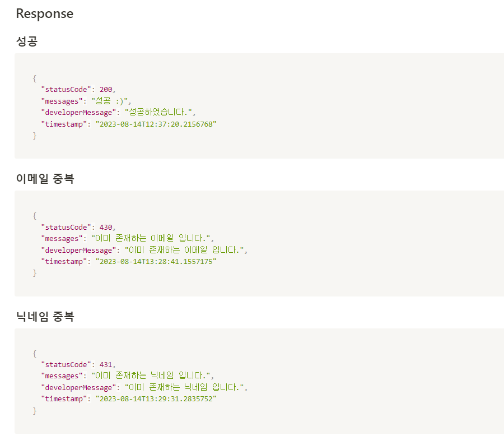Select the "성공 :)" messages string
Screen dimensions: 504x445
click(x=110, y=101)
